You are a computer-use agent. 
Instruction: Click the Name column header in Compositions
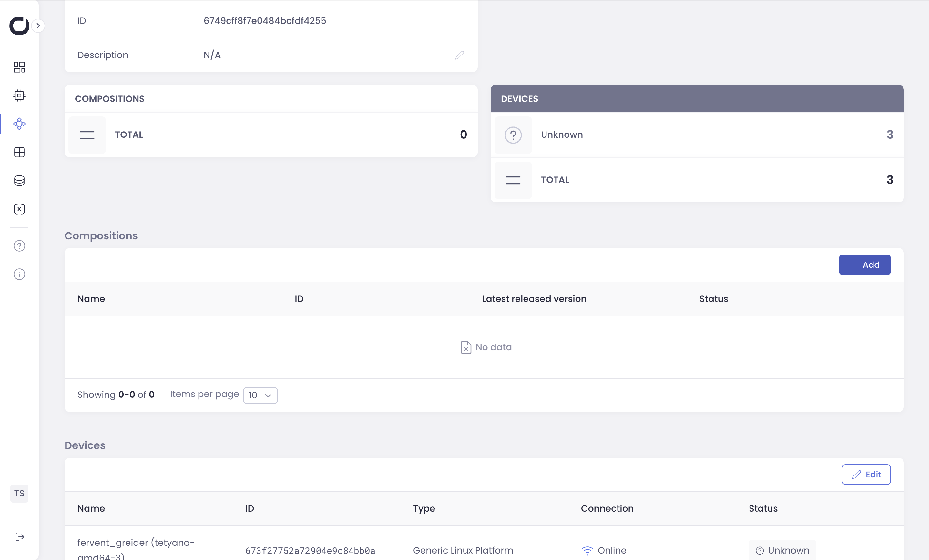(91, 298)
